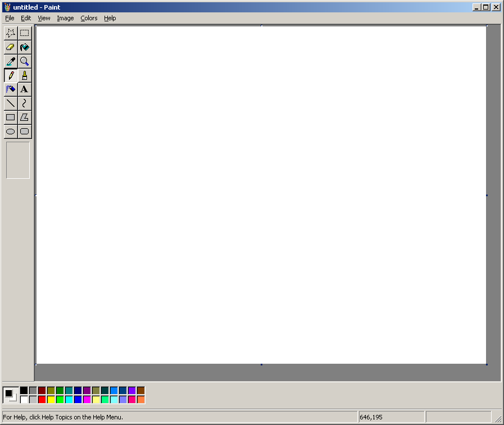
Task: Choose the Polygon shape tool
Action: point(24,117)
